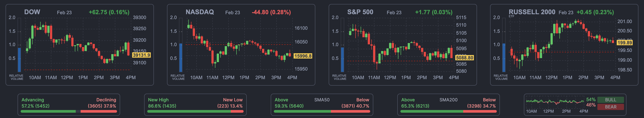Open the RUSSELL 2000 index title
This screenshot has width=644, height=118.
click(532, 12)
